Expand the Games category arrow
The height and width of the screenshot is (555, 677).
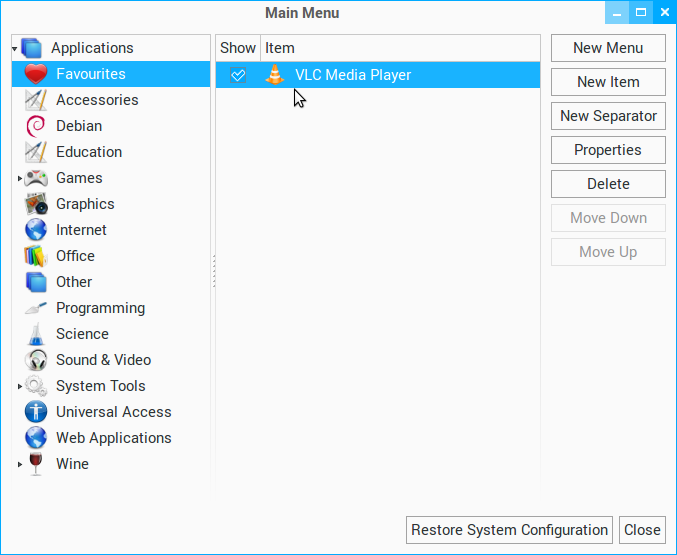pyautogui.click(x=19, y=178)
